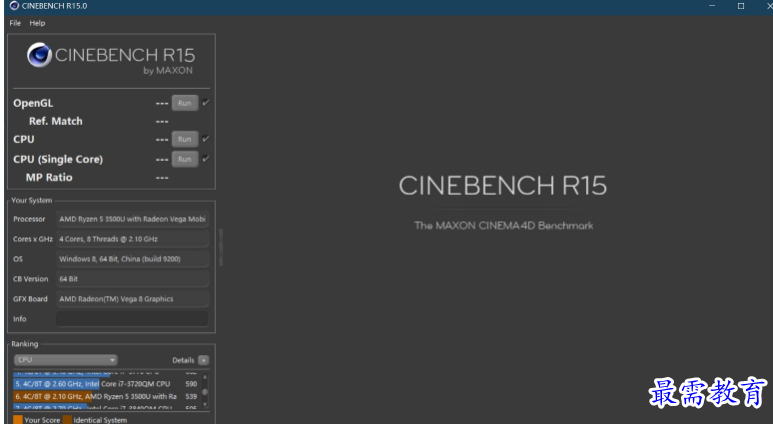The image size is (773, 424).
Task: Minimize the Cinebench window
Action: click(712, 6)
